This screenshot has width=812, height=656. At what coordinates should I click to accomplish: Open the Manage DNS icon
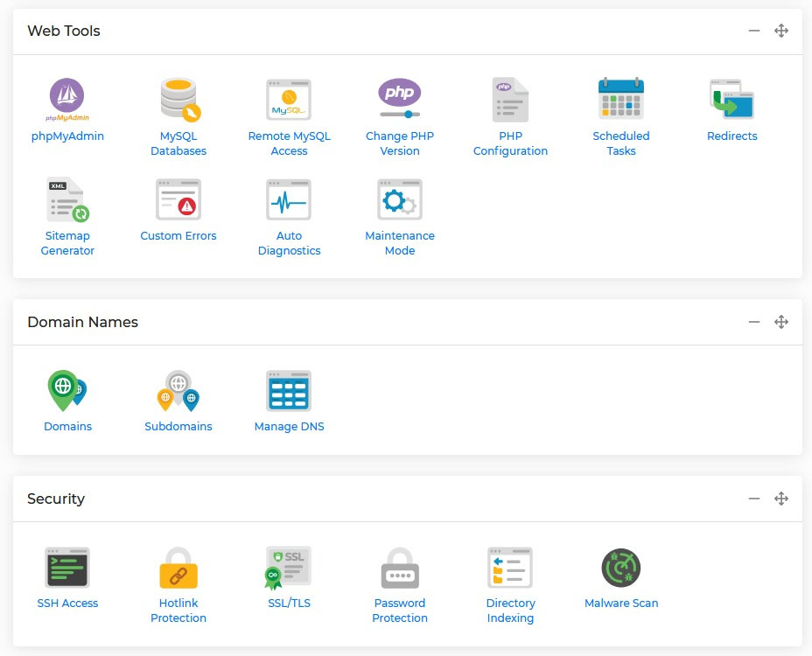click(289, 390)
